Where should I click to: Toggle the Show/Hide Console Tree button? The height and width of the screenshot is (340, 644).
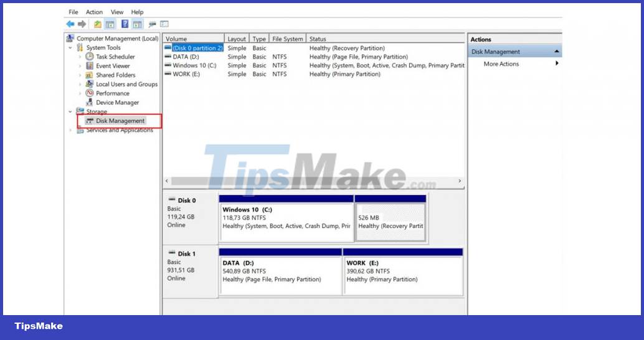coord(110,24)
